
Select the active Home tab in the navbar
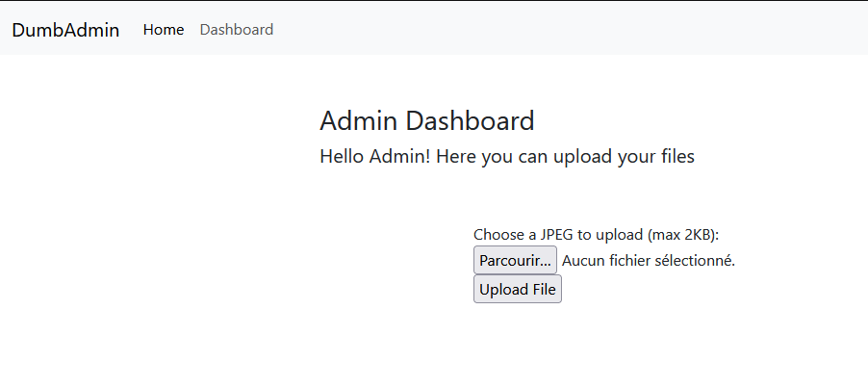click(x=164, y=29)
